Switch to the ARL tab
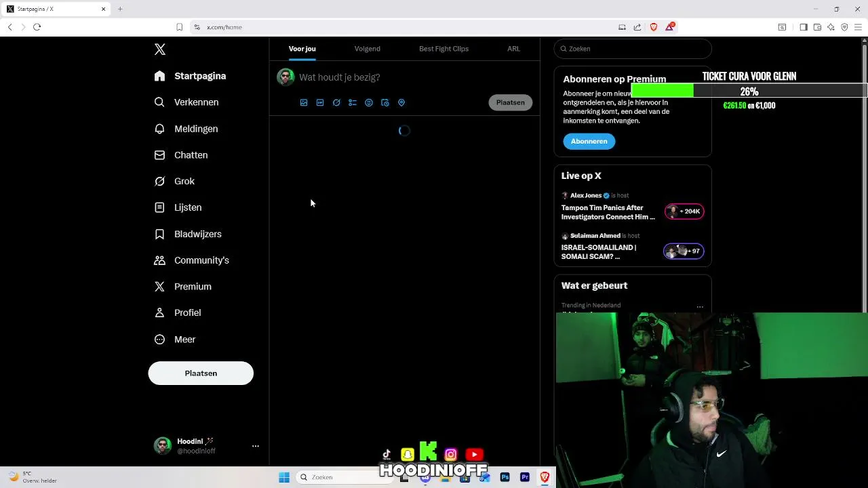Viewport: 868px width, 488px height. click(513, 49)
